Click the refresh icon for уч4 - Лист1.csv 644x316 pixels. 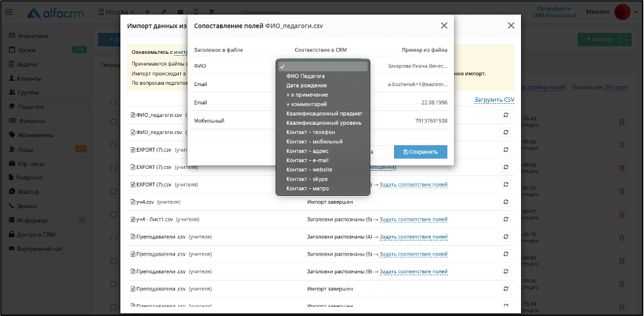pos(506,219)
